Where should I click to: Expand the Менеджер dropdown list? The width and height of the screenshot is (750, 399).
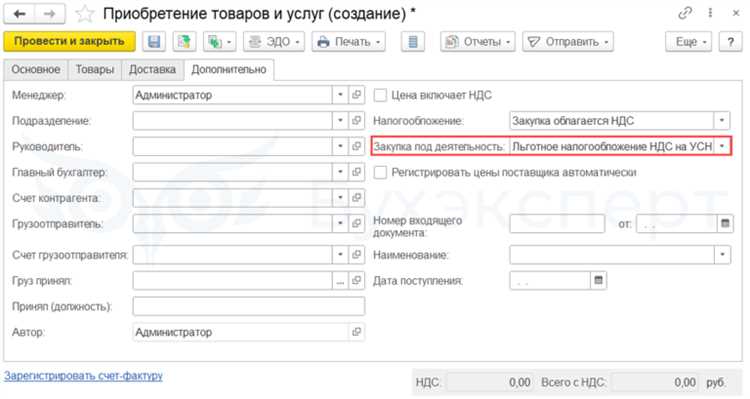coord(340,95)
